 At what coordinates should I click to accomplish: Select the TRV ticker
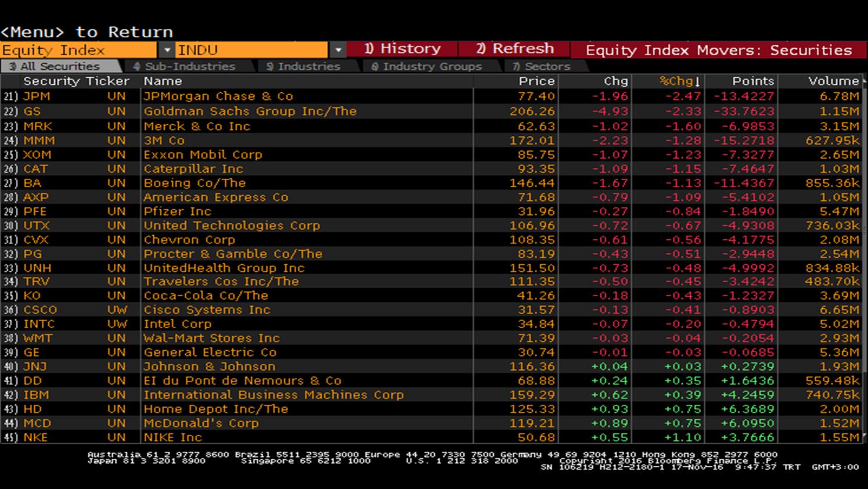pyautogui.click(x=36, y=282)
